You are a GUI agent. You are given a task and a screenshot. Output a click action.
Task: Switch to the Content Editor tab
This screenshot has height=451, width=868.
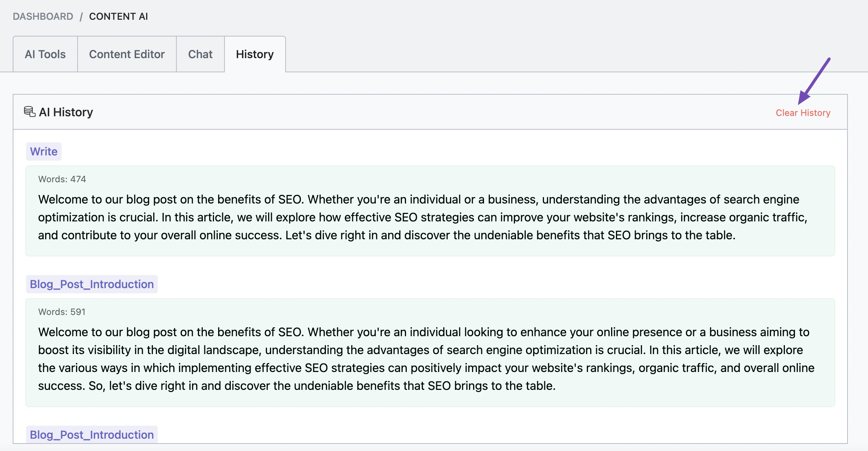[x=127, y=54]
